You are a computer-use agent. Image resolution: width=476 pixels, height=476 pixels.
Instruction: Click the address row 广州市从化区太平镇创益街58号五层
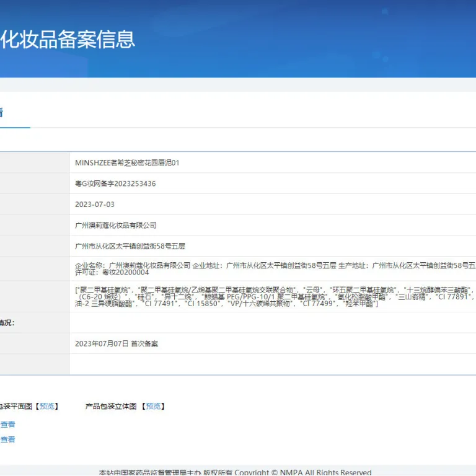130,246
